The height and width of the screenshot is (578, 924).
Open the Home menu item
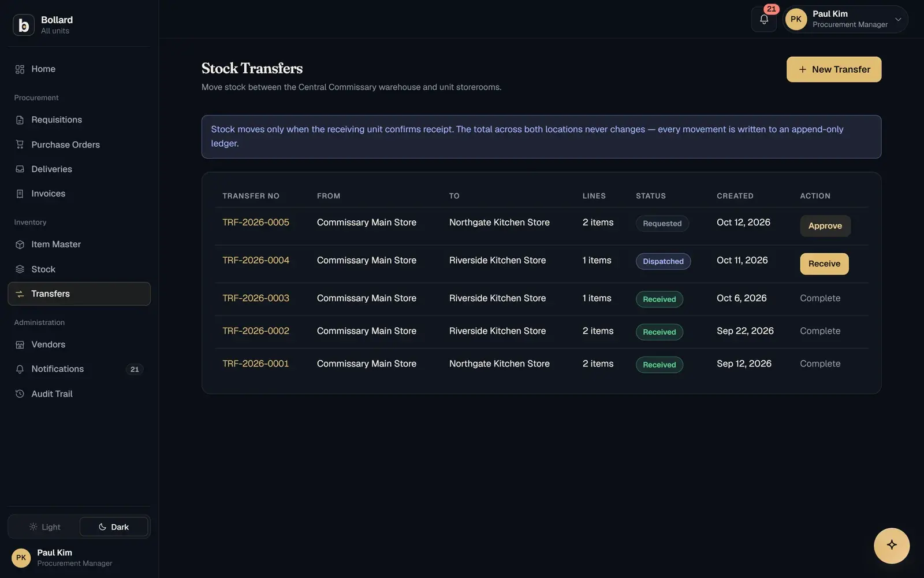pyautogui.click(x=79, y=69)
